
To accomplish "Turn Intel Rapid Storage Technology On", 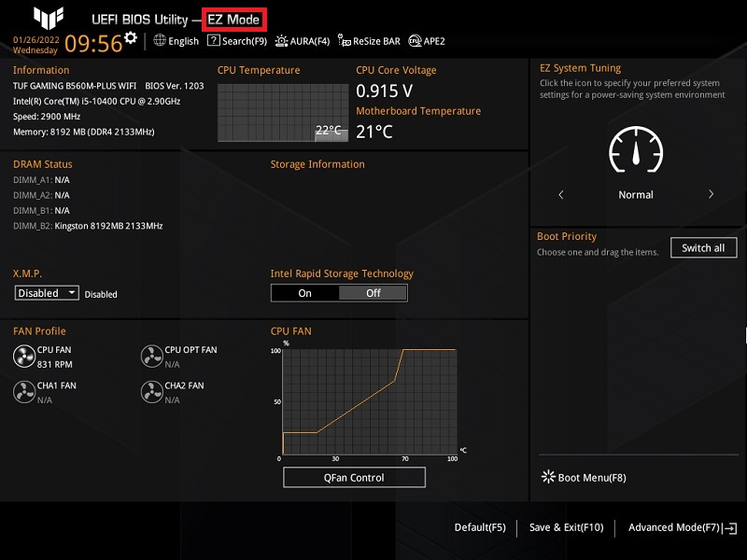I will (x=304, y=293).
